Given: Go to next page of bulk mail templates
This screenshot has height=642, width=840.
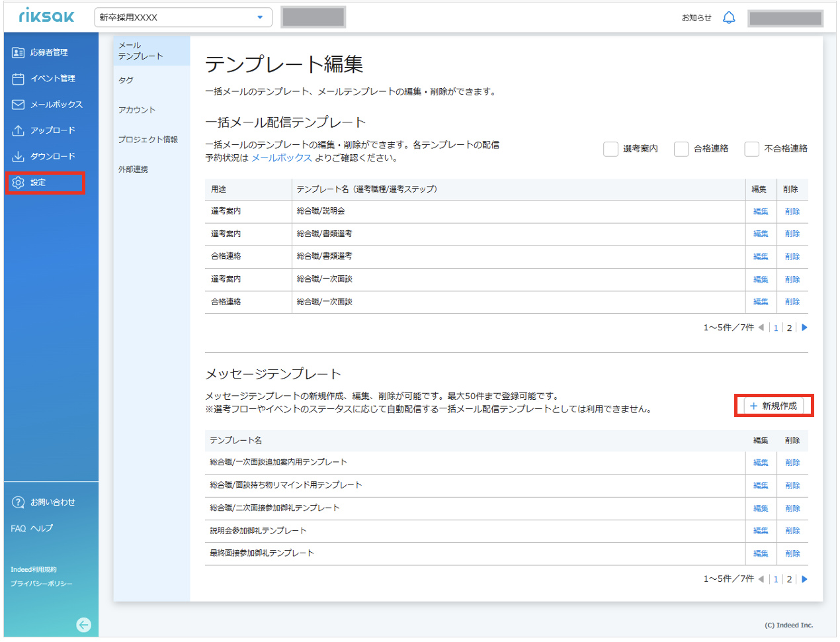Looking at the screenshot, I should (804, 328).
